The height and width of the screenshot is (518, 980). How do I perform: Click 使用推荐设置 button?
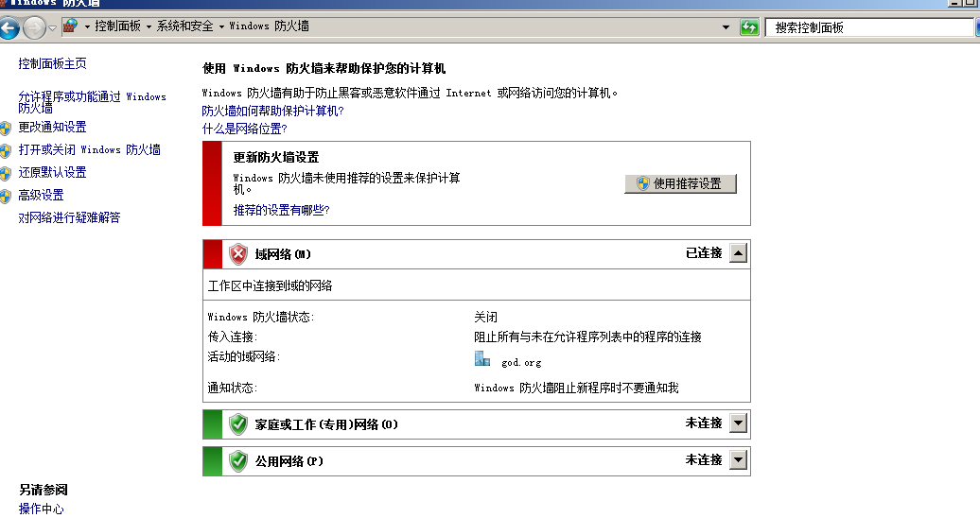click(x=681, y=183)
